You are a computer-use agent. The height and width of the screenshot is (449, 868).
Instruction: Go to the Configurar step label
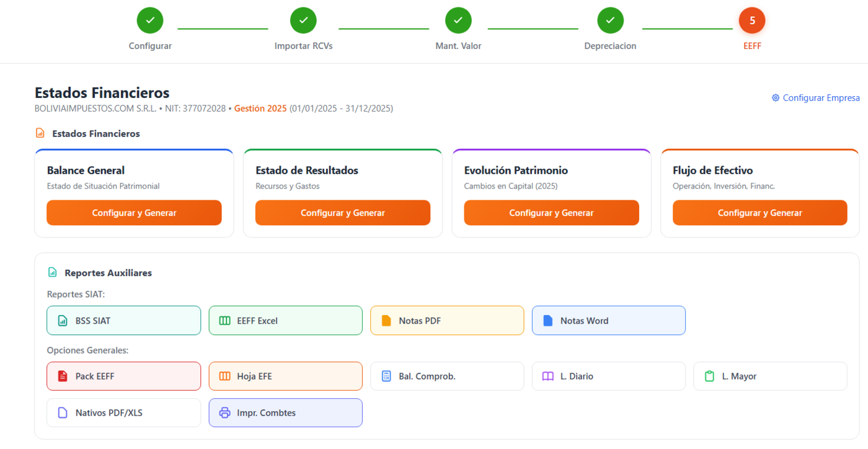coord(150,46)
